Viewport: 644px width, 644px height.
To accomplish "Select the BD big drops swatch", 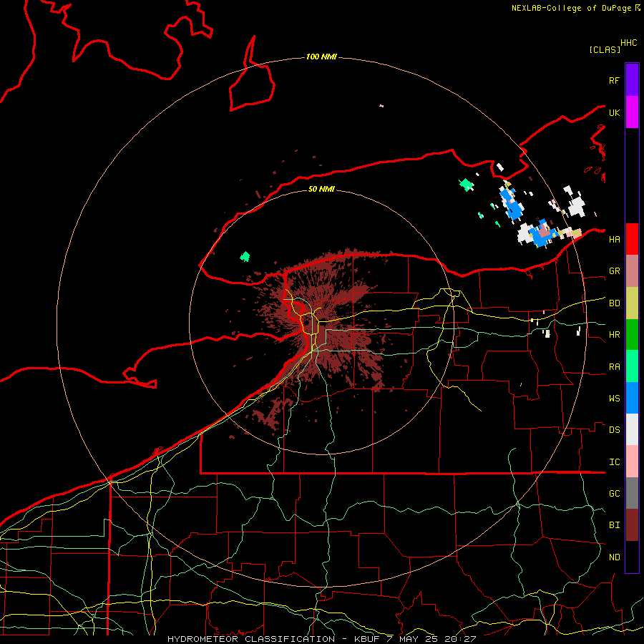I will pos(632,303).
